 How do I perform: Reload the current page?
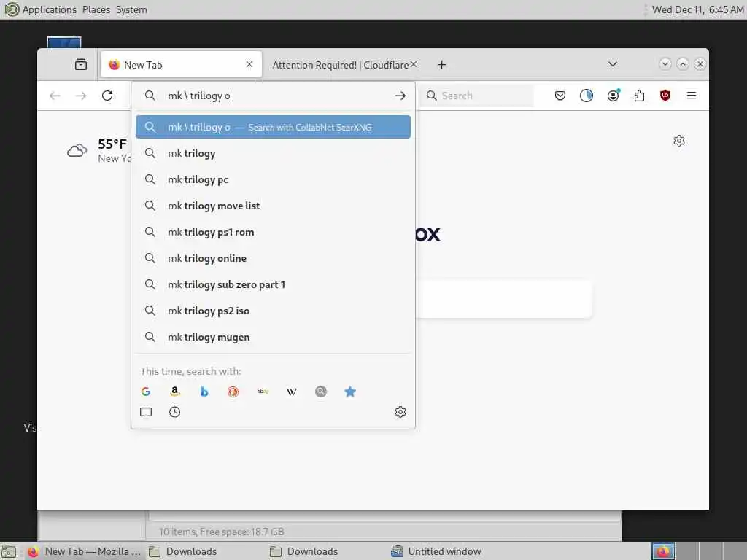(107, 96)
